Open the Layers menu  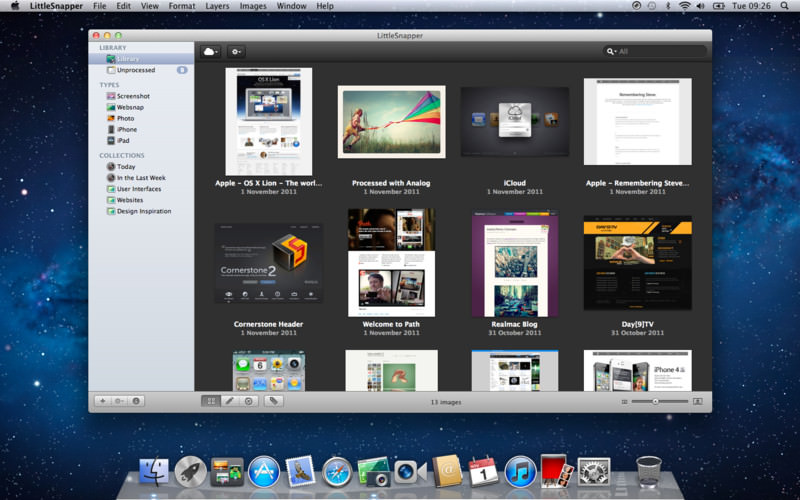tap(217, 6)
